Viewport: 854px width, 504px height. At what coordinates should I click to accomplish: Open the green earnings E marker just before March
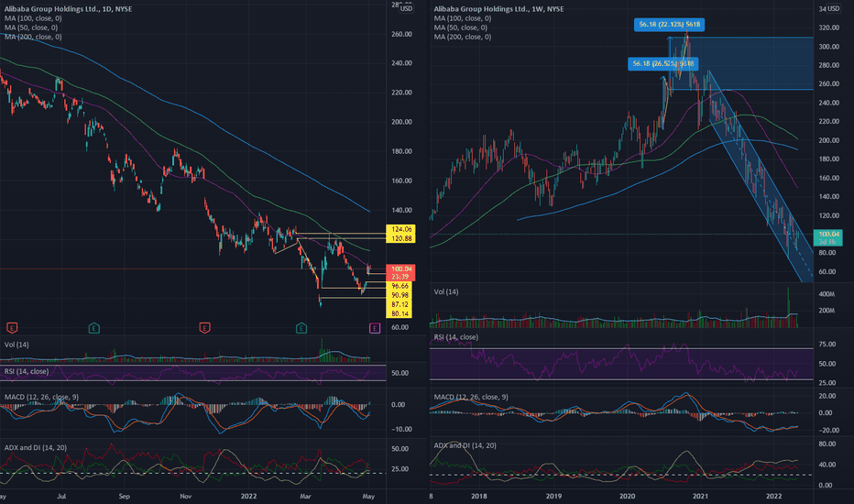301,327
